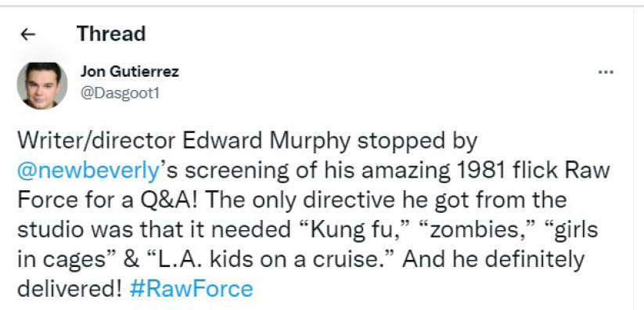The image size is (644, 310).
Task: Click the Thread header title
Action: [x=111, y=34]
